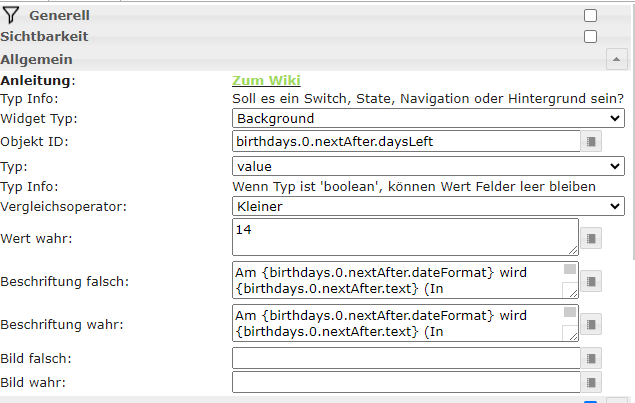Toggle the Sichtbarkeit checkbox

point(590,37)
